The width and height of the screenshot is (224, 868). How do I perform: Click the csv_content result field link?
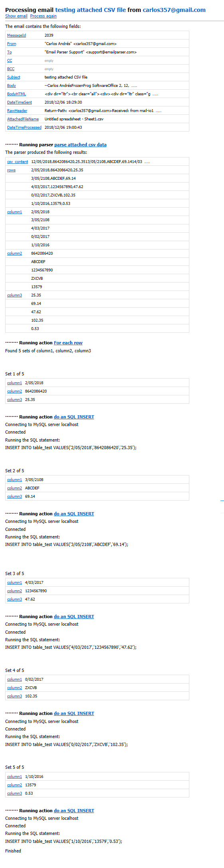click(18, 162)
